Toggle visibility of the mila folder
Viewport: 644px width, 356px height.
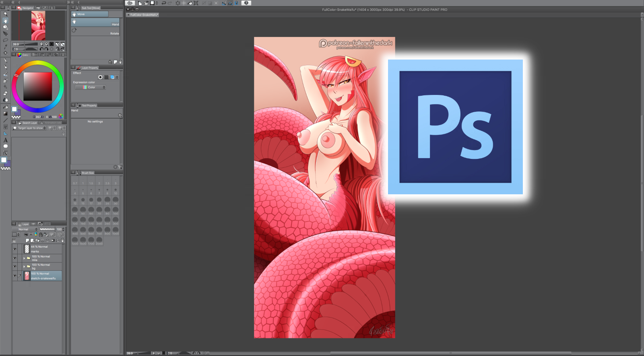click(x=15, y=258)
